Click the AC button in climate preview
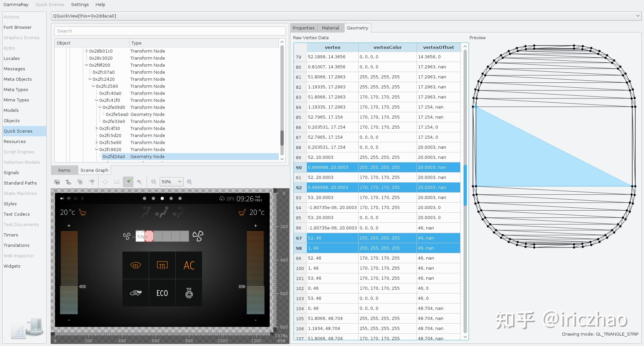644x346 pixels. tap(189, 265)
